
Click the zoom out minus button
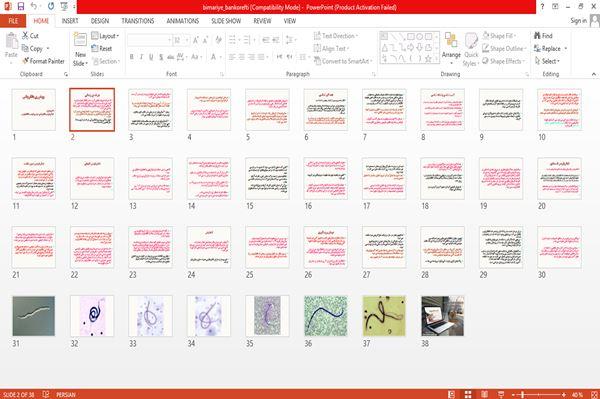[514, 394]
